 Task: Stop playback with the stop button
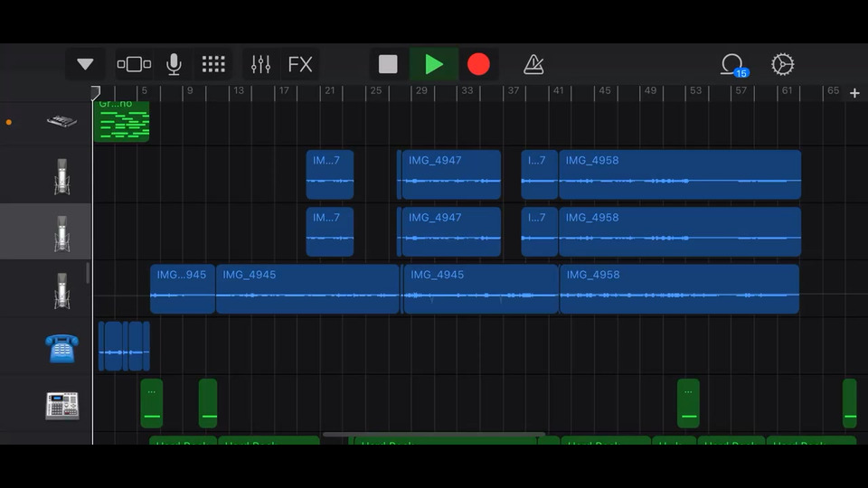[388, 64]
